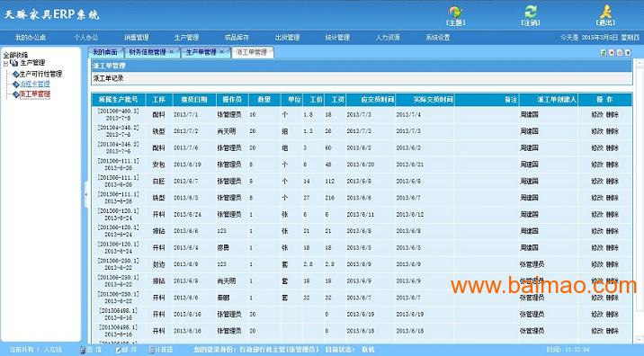644x356 pixels.
Task: Click the small green refresh icon beside the tabs
Action: coord(604,52)
